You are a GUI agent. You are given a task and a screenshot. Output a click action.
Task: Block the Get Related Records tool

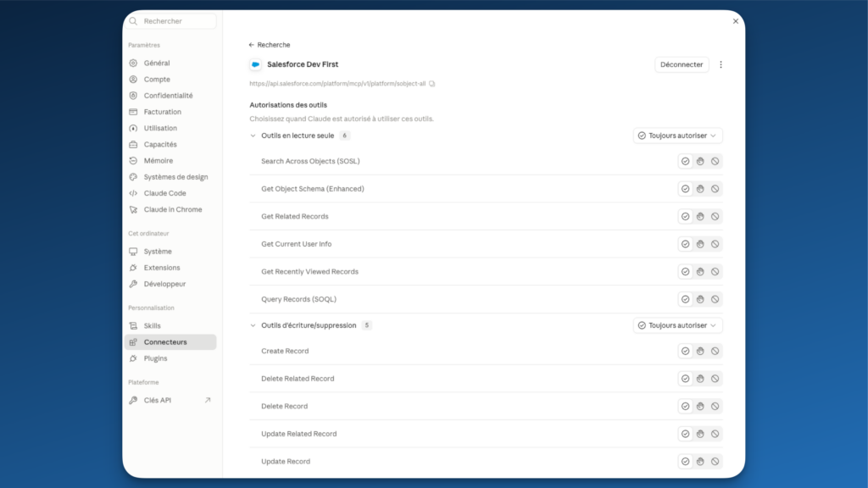(715, 216)
